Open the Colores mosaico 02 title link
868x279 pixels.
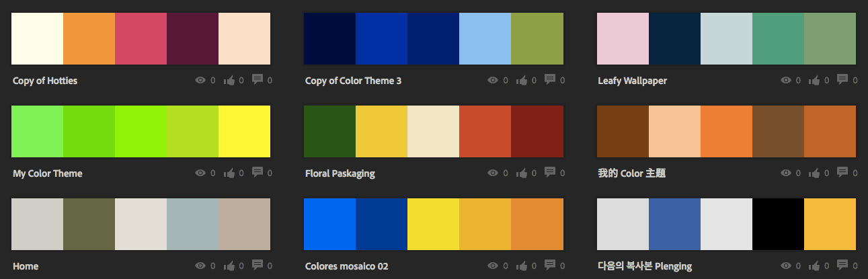pyautogui.click(x=347, y=266)
